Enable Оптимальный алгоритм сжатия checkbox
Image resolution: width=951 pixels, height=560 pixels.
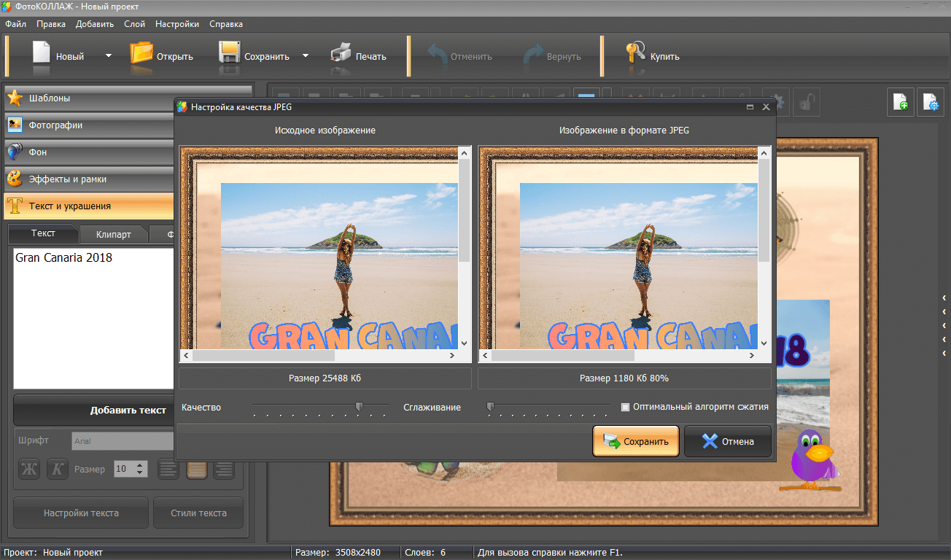pyautogui.click(x=625, y=407)
